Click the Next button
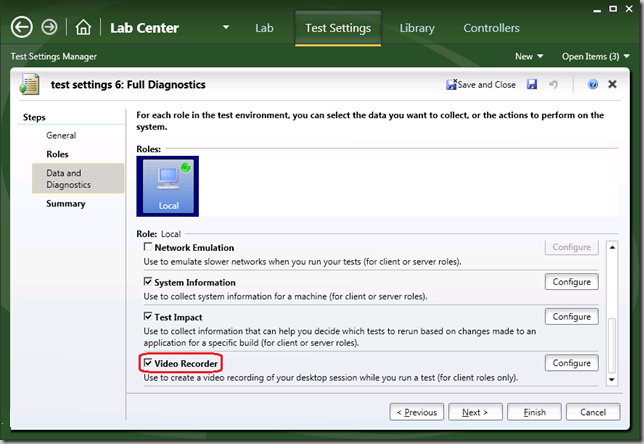 coord(475,412)
